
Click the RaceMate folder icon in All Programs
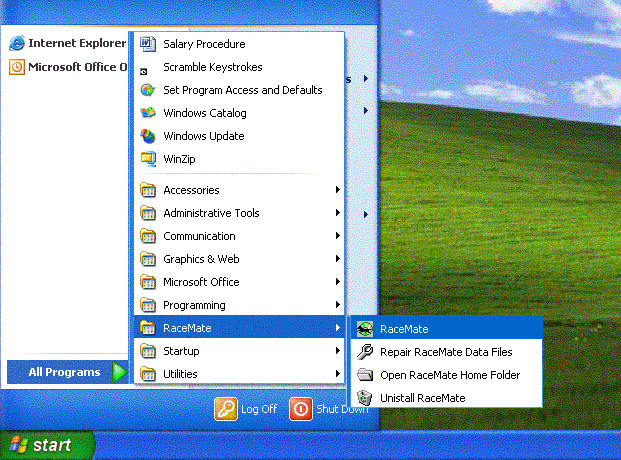click(x=148, y=328)
